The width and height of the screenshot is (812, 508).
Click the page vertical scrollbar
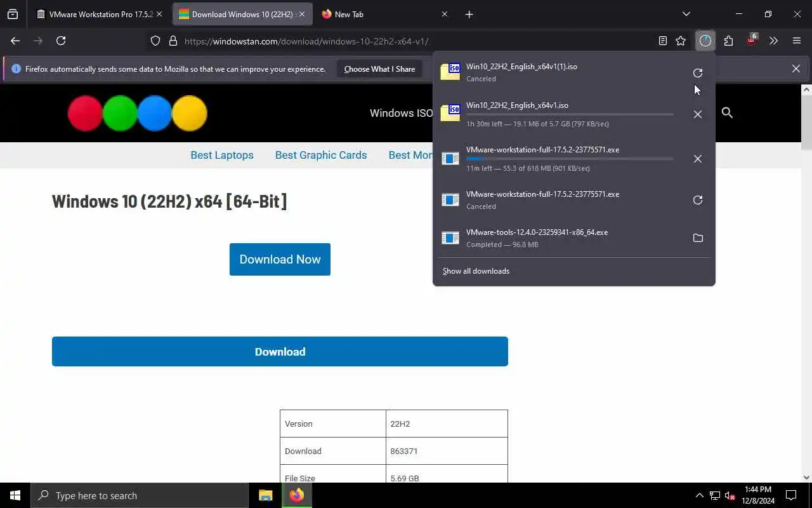[x=806, y=283]
